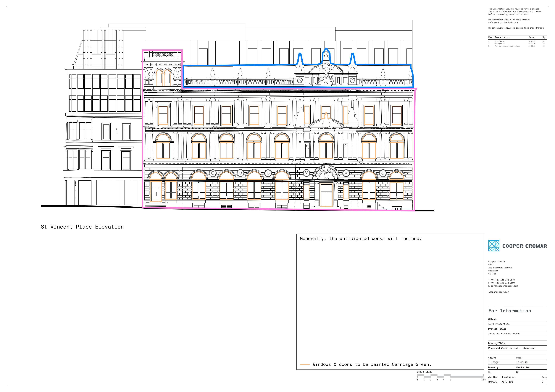Click the Cooper Cromar blue grid logo

494,246
